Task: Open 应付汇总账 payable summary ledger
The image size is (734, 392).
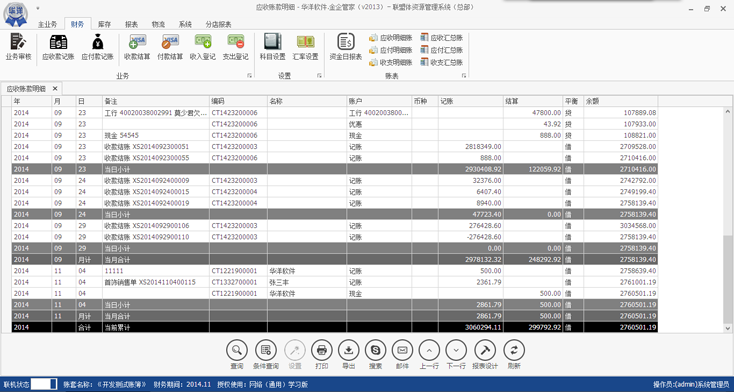Action: pos(442,50)
